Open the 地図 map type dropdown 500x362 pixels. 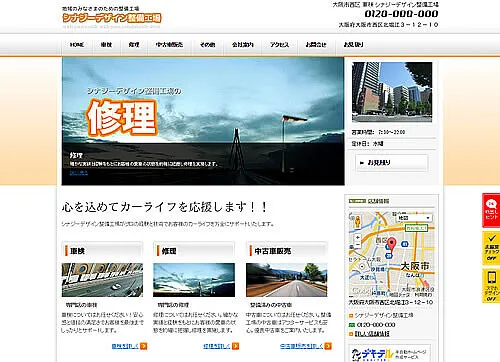pyautogui.click(x=414, y=218)
